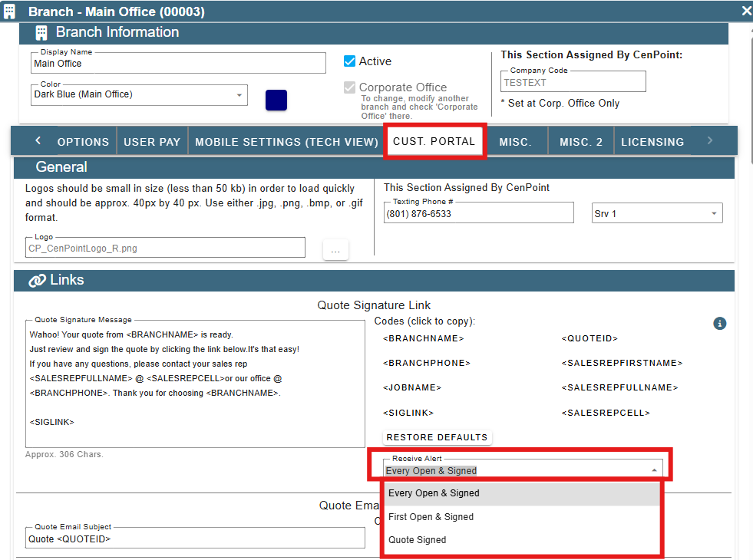Choose Quote Signed option
The width and height of the screenshot is (753, 560).
[521, 540]
